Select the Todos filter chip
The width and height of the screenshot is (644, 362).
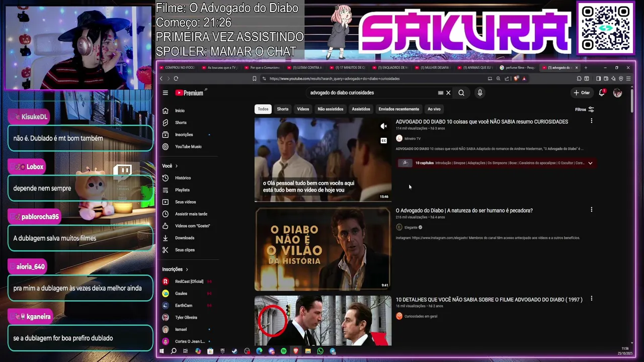[x=263, y=109]
